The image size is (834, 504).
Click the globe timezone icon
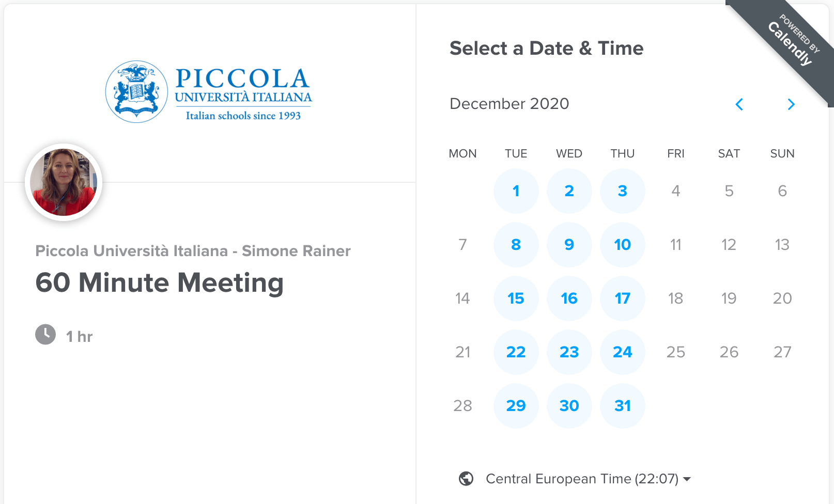tap(466, 479)
